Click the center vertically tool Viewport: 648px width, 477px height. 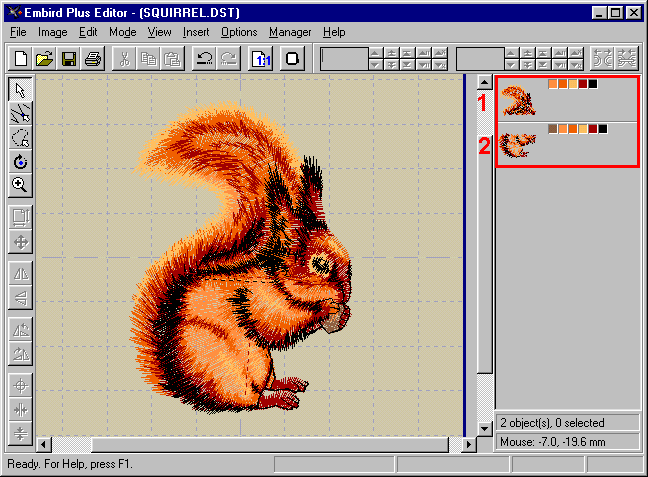click(20, 433)
